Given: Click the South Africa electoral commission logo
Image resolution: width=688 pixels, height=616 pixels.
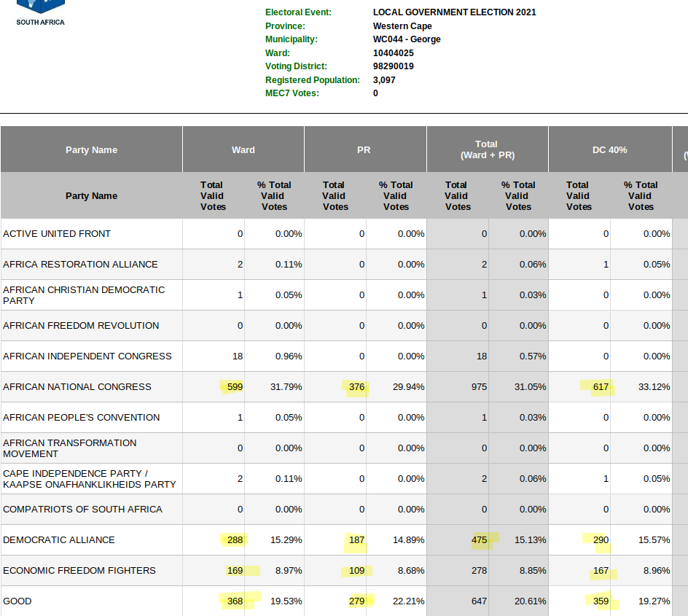Looking at the screenshot, I should tap(40, 13).
